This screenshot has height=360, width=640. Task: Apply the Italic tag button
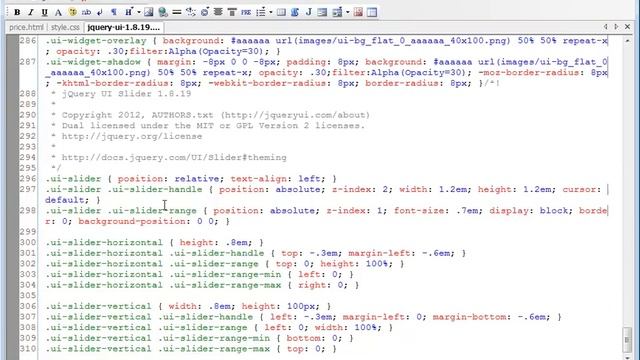click(31, 12)
